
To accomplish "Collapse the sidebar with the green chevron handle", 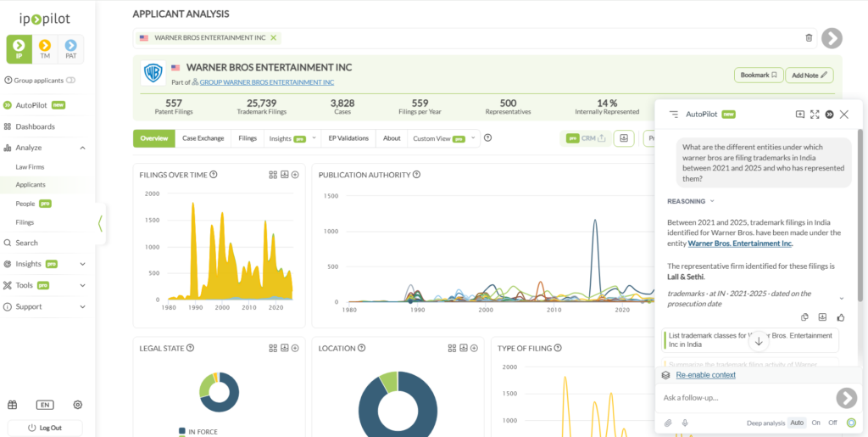I will tap(100, 223).
